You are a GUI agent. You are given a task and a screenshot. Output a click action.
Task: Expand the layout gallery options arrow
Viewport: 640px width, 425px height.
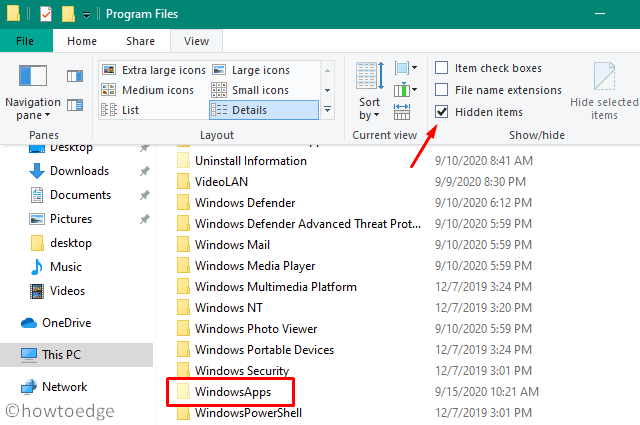tap(327, 110)
